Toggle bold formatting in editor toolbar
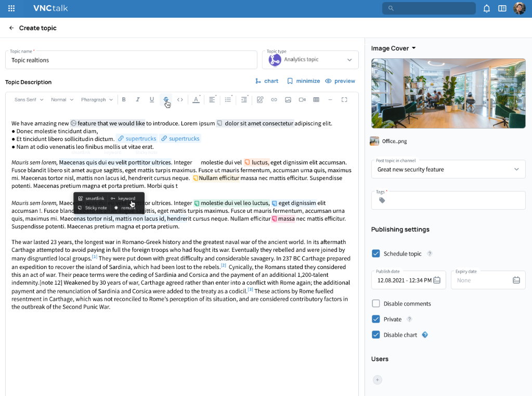532x396 pixels. tap(124, 99)
